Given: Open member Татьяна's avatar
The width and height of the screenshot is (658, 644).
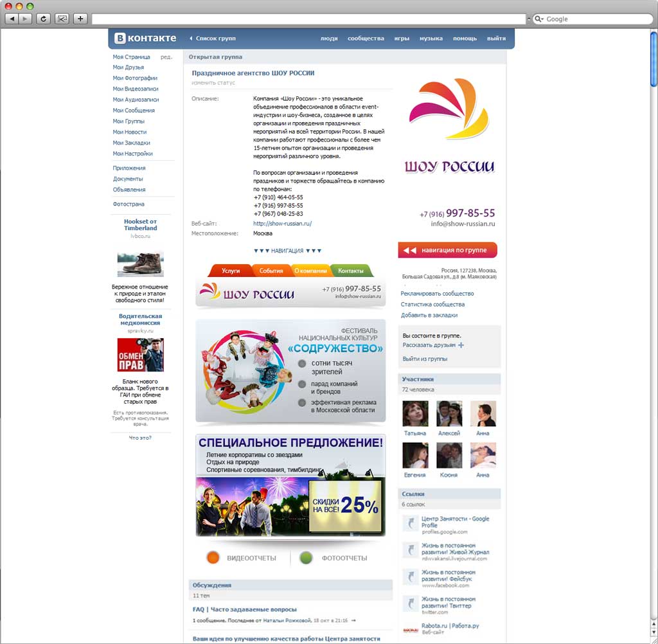Looking at the screenshot, I should pos(415,413).
